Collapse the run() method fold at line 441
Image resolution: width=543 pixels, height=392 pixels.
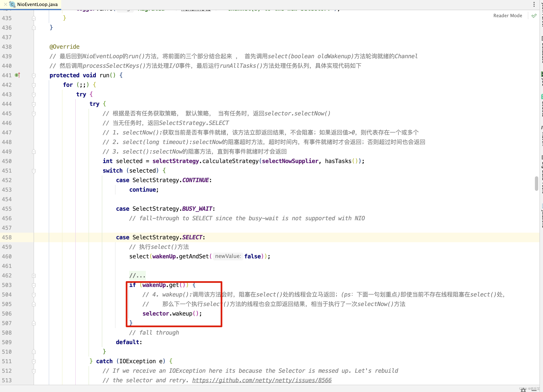click(34, 76)
